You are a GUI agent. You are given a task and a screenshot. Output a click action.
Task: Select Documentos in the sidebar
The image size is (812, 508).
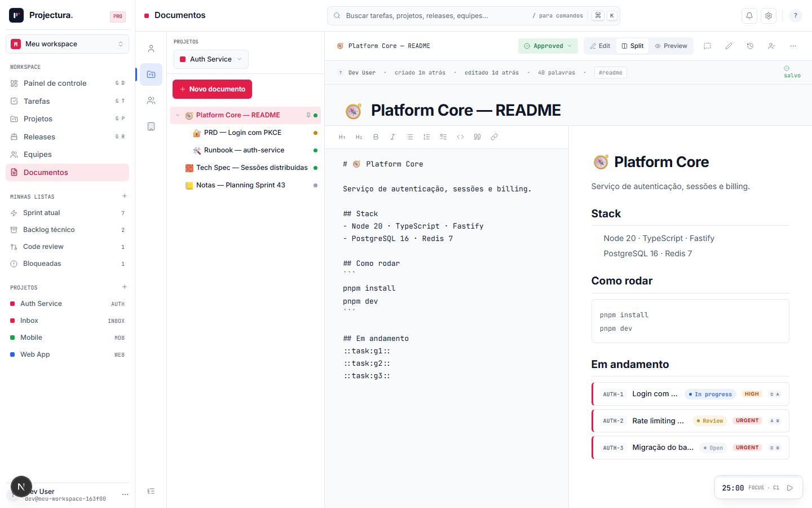(x=67, y=173)
